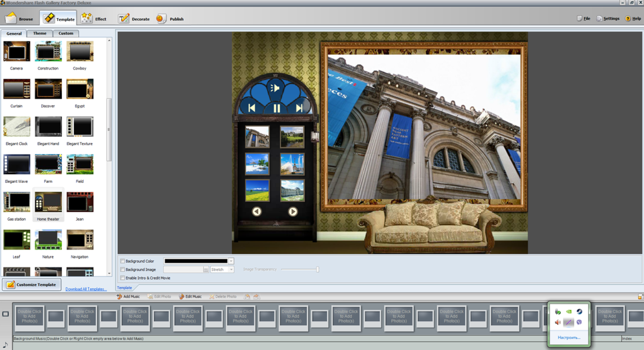Open the Help menu icon
The height and width of the screenshot is (350, 644).
click(x=628, y=19)
